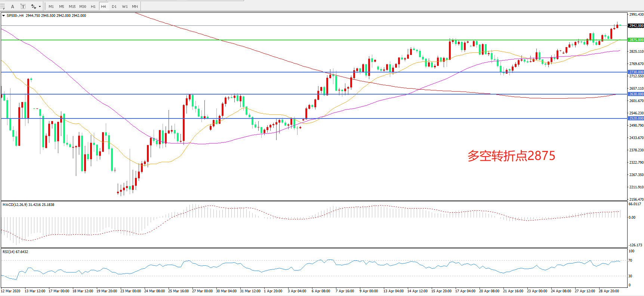Select the Text tool (A icon)
This screenshot has height=296, width=644.
[12, 6]
